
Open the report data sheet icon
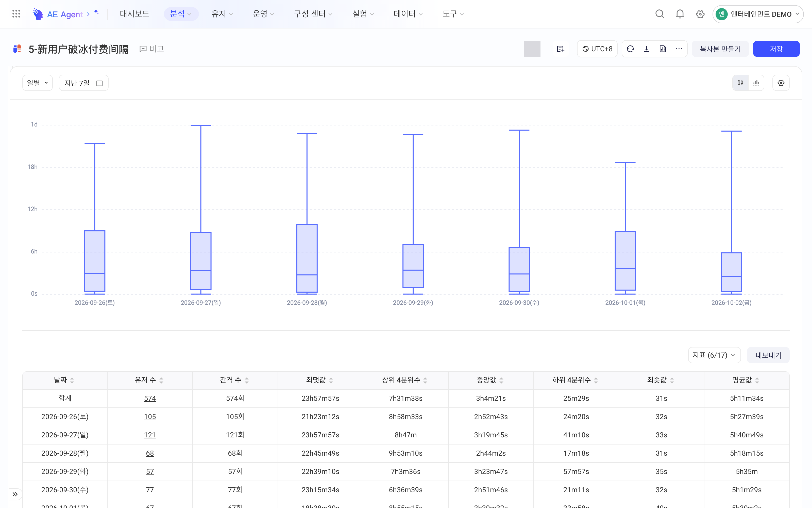tap(663, 49)
